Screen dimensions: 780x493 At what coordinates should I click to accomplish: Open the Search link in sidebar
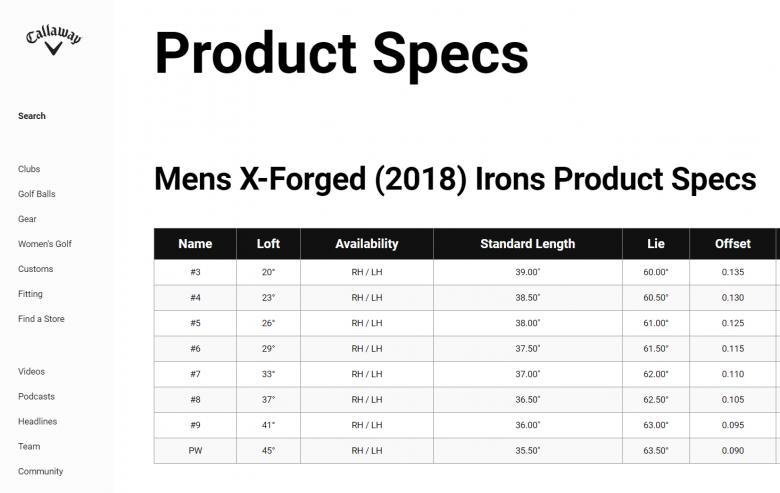click(x=32, y=116)
